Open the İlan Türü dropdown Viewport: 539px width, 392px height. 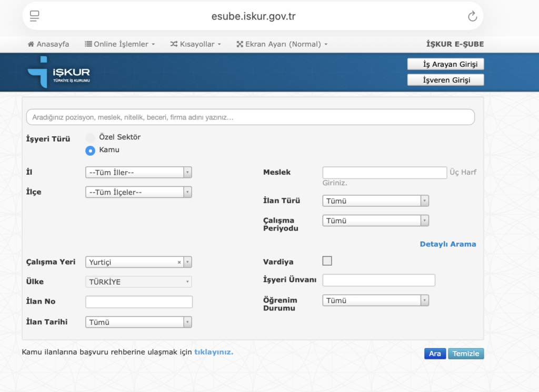[x=375, y=201]
